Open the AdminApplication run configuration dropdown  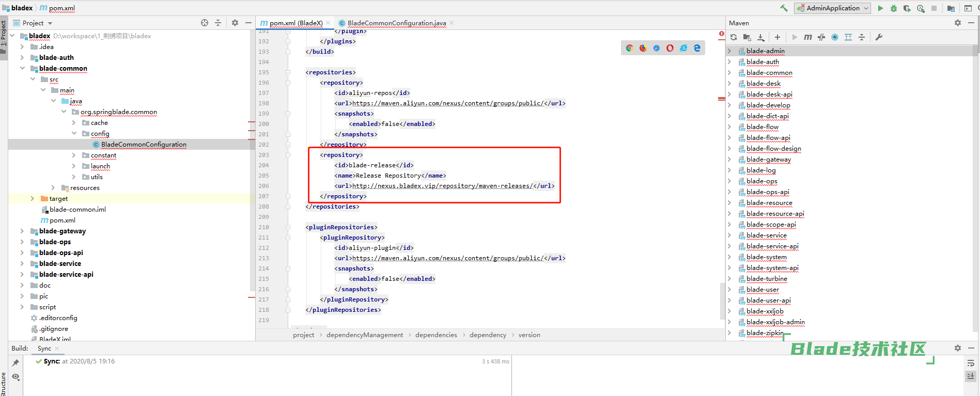click(x=832, y=8)
